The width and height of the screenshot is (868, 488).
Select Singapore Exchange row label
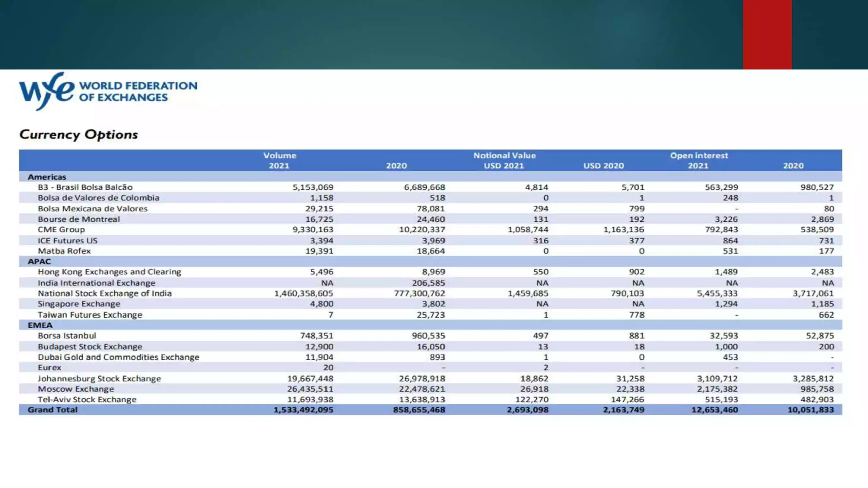pos(79,304)
